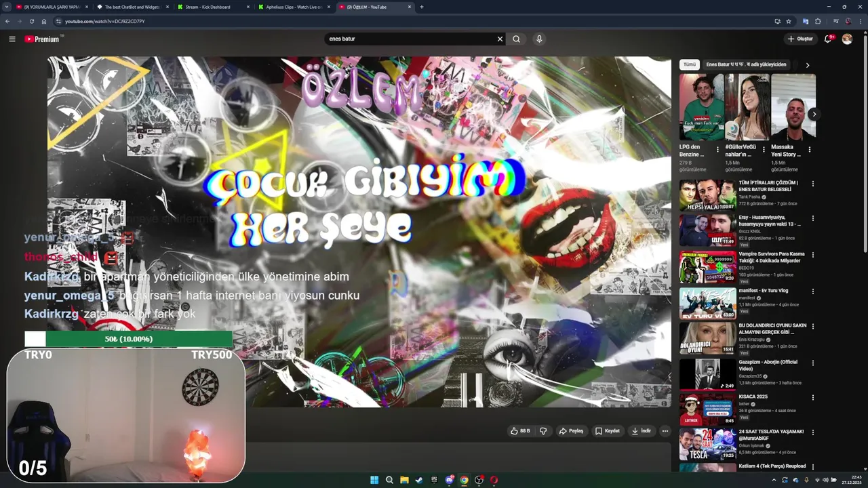The width and height of the screenshot is (868, 488).
Task: Open options for 'Gazapizm - Aborjin' video
Action: click(x=812, y=362)
